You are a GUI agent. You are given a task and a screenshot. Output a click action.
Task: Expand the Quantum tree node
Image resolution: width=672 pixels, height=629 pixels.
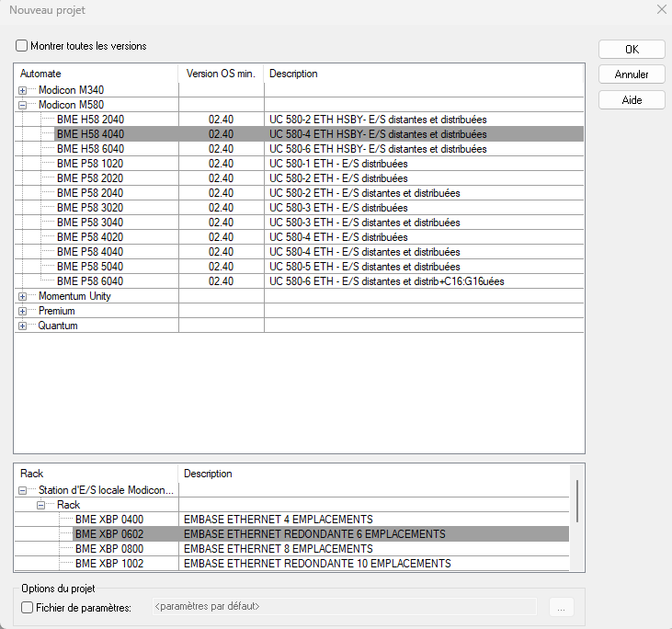22,326
